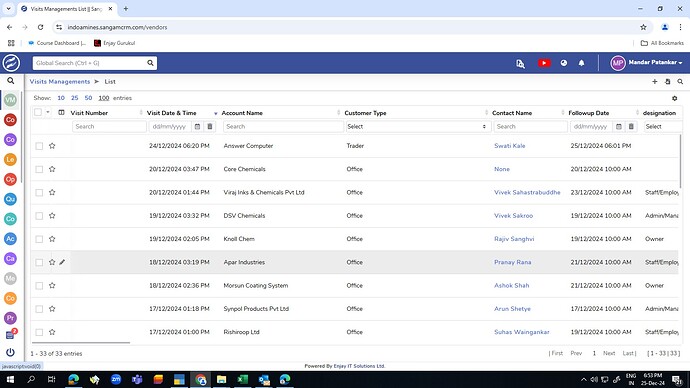Open Swati Kale contact link
Viewport: 690px width, 388px height.
(509, 146)
